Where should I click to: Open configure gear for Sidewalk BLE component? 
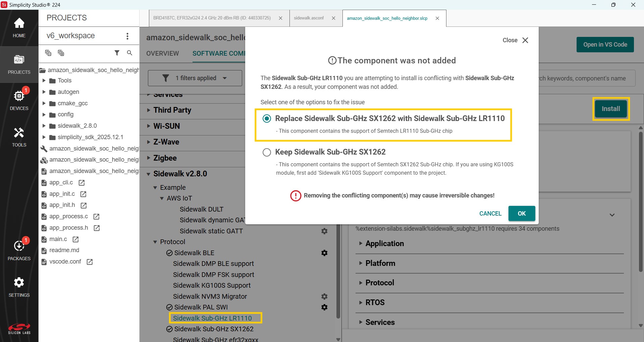coord(324,253)
